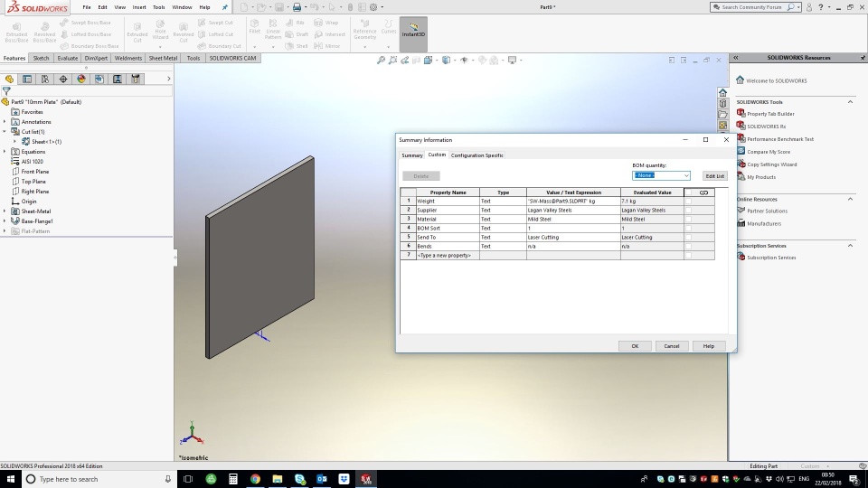868x488 pixels.
Task: Expand the Base-Flange1 tree node
Action: pyautogui.click(x=5, y=221)
